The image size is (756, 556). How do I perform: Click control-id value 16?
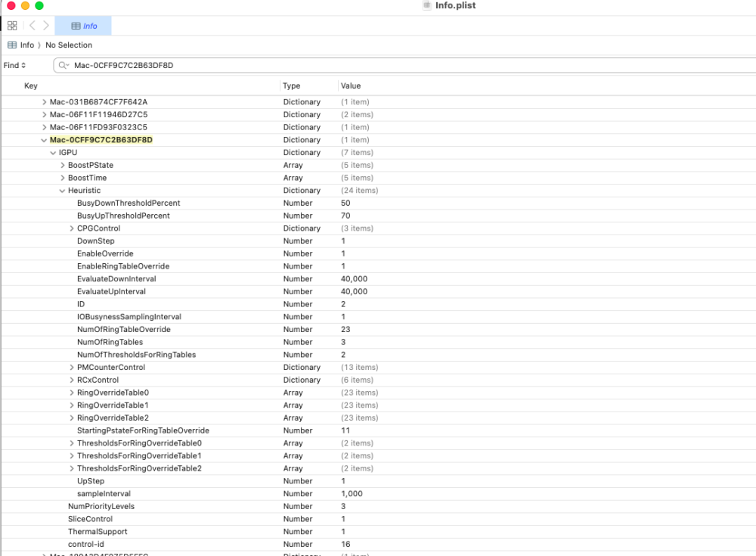coord(345,545)
